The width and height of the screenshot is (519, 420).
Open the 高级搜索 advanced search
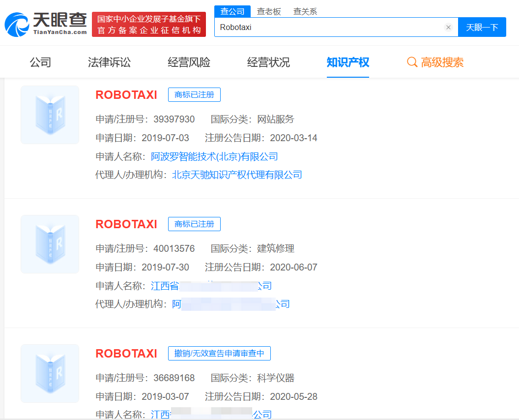pyautogui.click(x=441, y=62)
